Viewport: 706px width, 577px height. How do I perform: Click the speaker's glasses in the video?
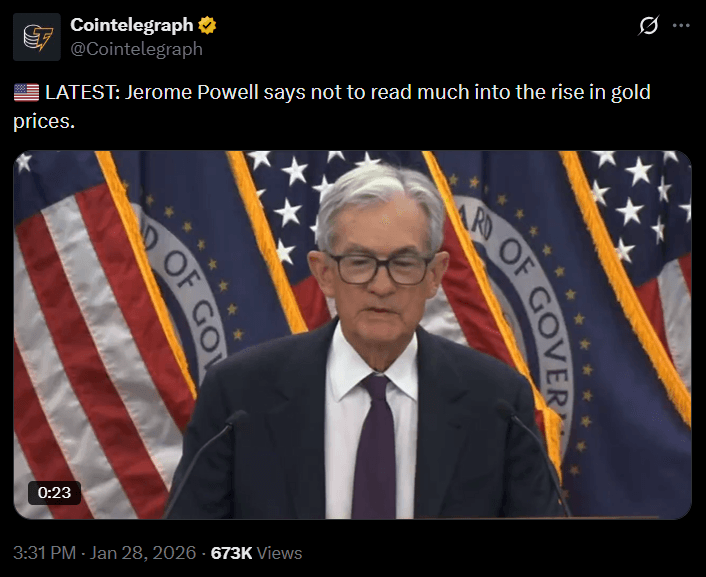pos(381,268)
